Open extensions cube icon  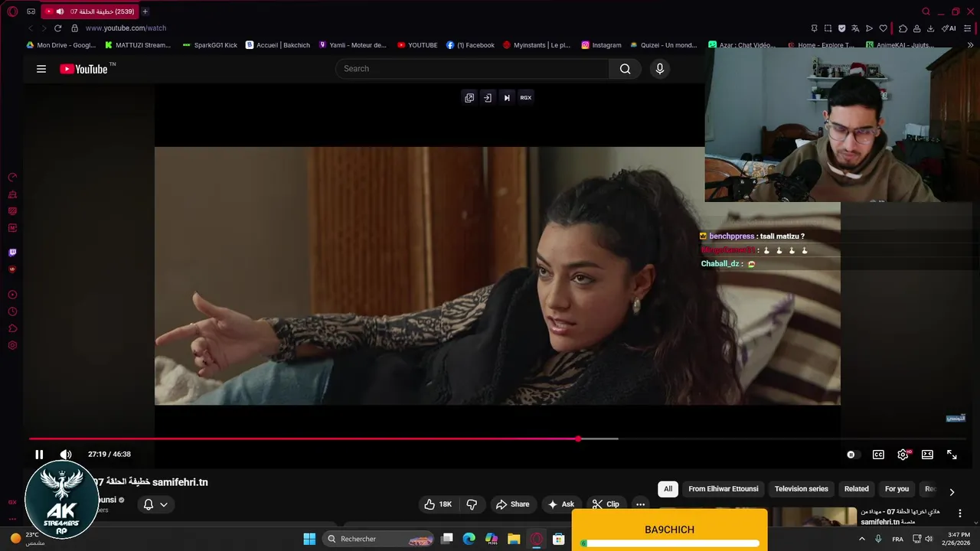[x=903, y=28]
